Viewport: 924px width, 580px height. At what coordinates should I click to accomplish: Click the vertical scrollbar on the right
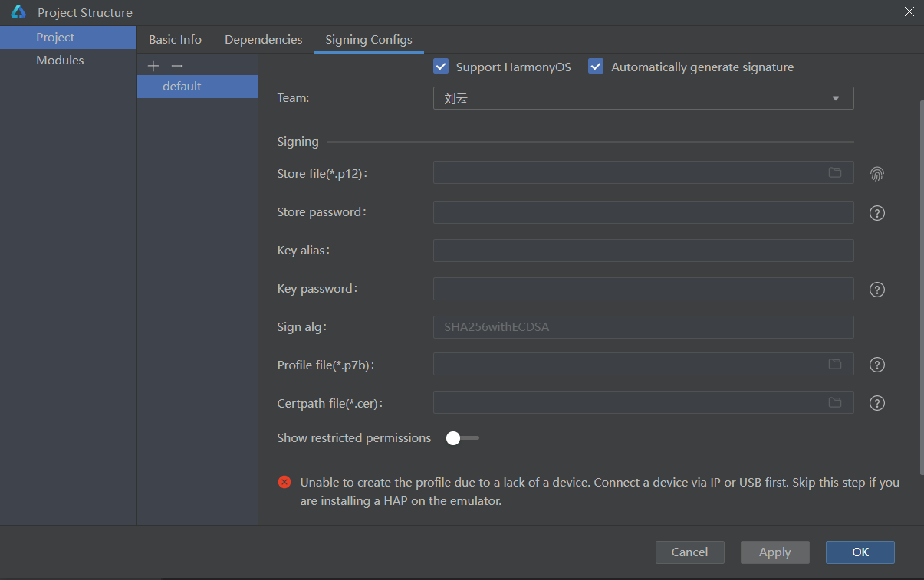point(921,287)
